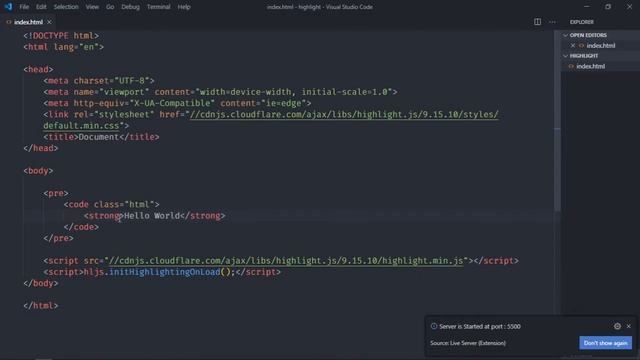Click the opening pre tag
Viewport: 640px width, 360px height.
click(x=56, y=193)
